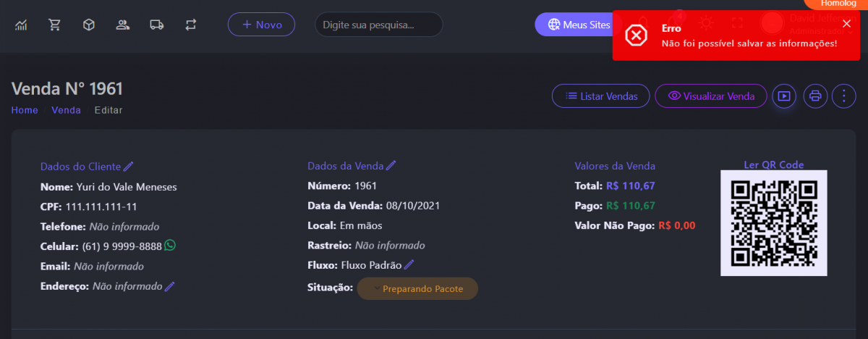Click the products box icon

pyautogui.click(x=88, y=25)
